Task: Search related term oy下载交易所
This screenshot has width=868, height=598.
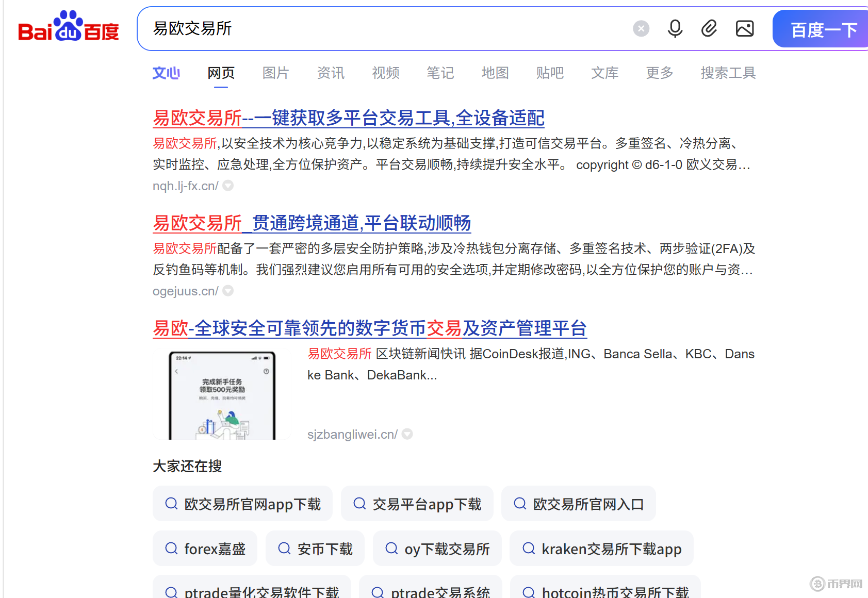Action: tap(437, 549)
